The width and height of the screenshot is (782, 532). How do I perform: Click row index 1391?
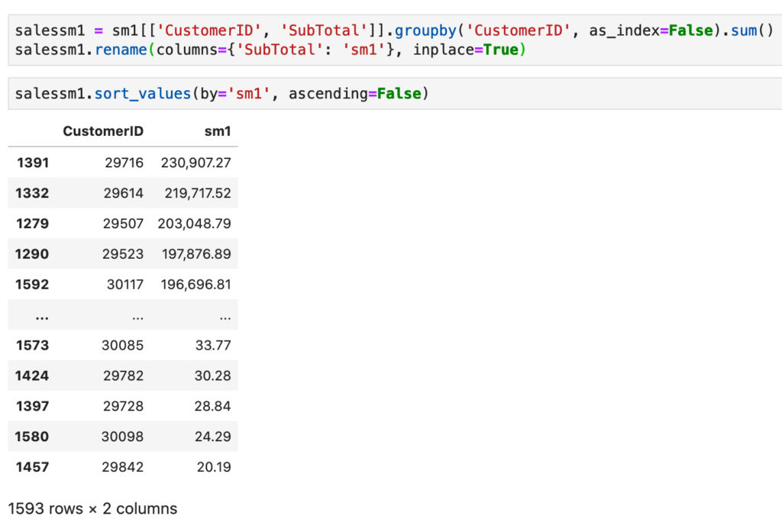(x=32, y=163)
